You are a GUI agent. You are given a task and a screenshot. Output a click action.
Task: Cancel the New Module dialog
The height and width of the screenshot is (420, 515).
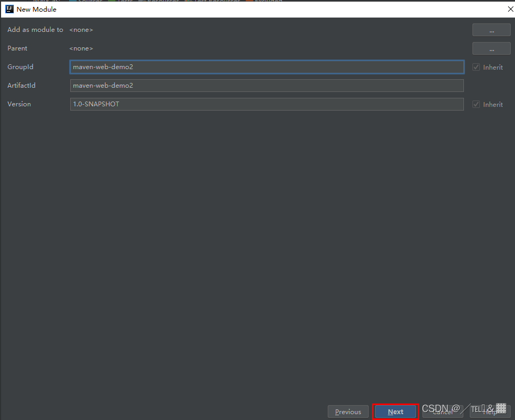tap(442, 411)
